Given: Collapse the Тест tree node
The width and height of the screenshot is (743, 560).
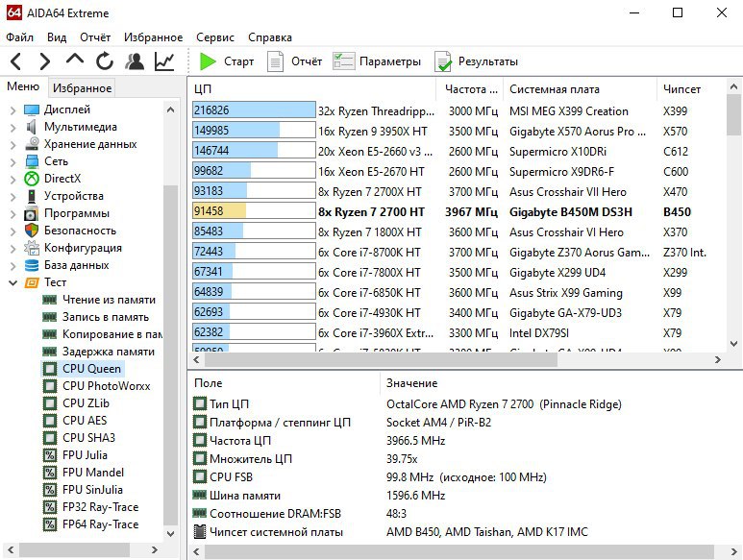Looking at the screenshot, I should [12, 282].
